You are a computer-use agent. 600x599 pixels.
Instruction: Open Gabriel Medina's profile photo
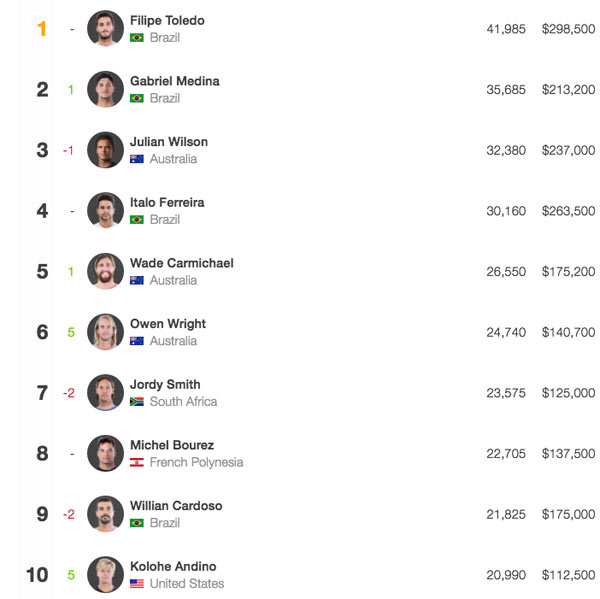pos(105,89)
